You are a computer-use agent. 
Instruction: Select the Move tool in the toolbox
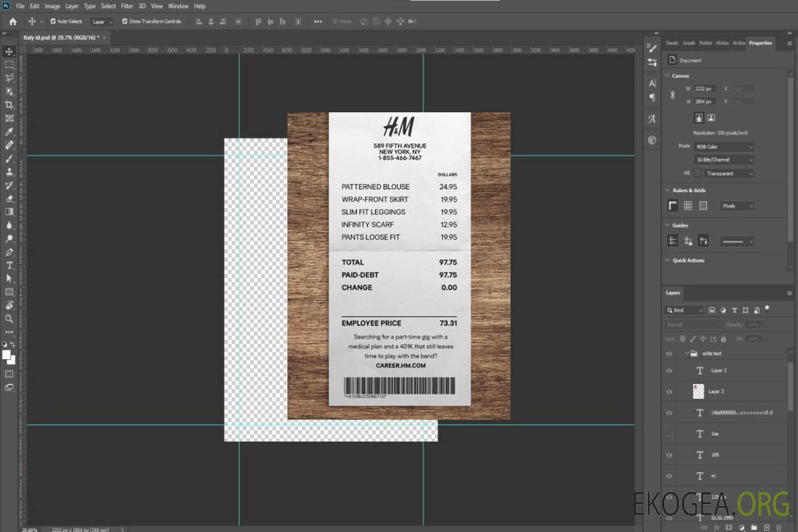point(9,52)
